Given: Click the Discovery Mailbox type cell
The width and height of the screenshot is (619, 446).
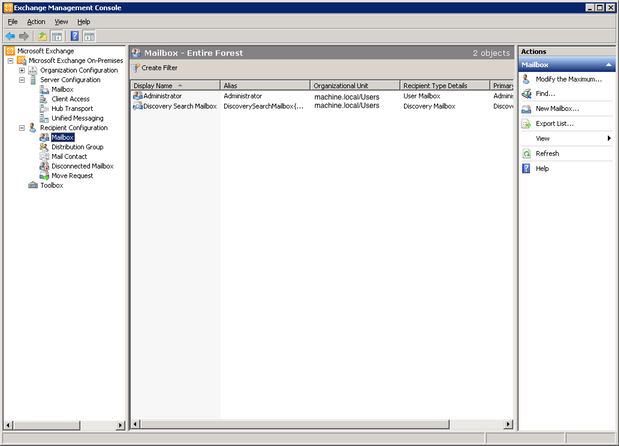Looking at the screenshot, I should coord(429,106).
